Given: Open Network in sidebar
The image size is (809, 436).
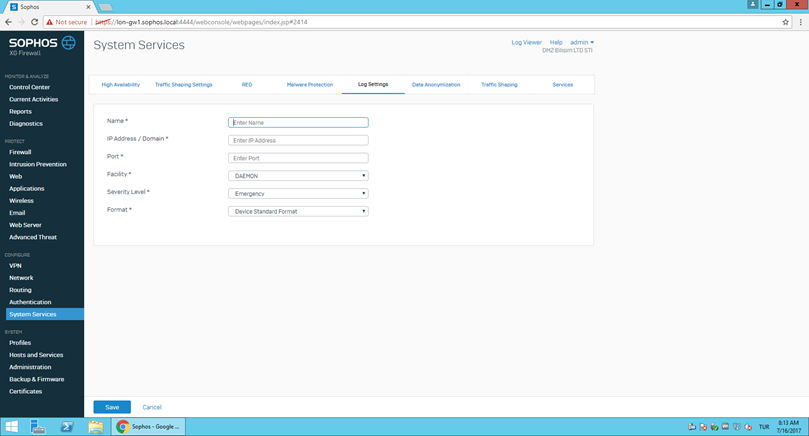Looking at the screenshot, I should (x=21, y=278).
